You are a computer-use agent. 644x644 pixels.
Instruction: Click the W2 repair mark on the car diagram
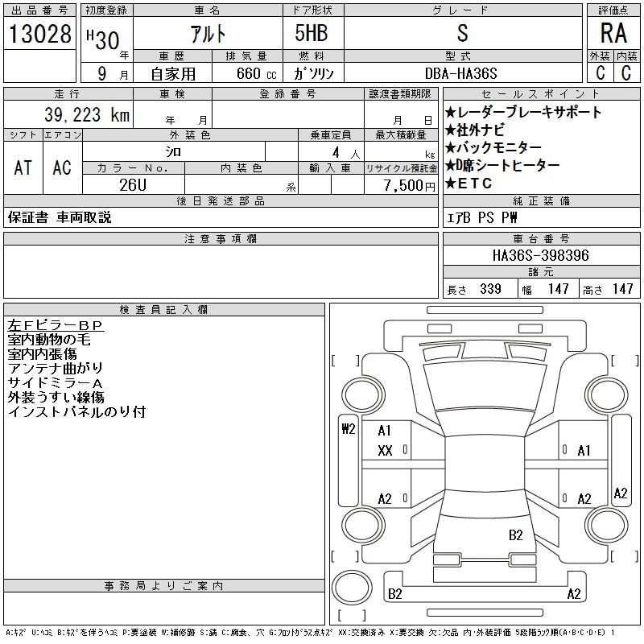coord(348,428)
